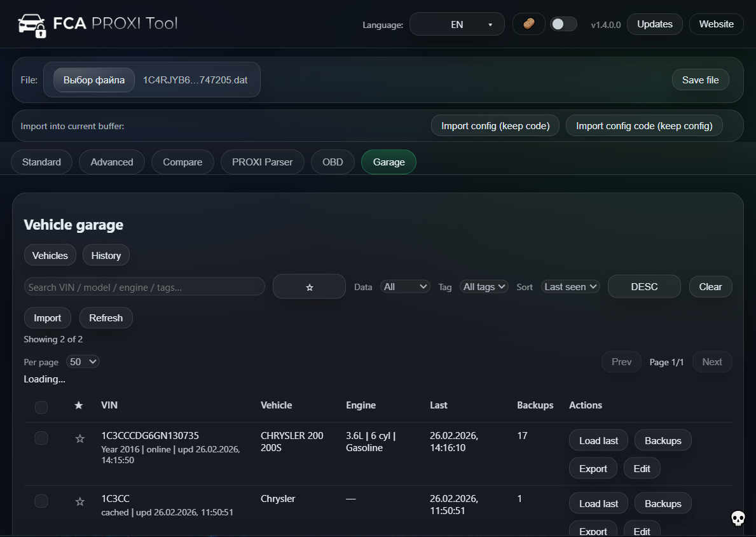Toggle the DESC sort order button
This screenshot has height=537, width=756.
[x=644, y=286]
